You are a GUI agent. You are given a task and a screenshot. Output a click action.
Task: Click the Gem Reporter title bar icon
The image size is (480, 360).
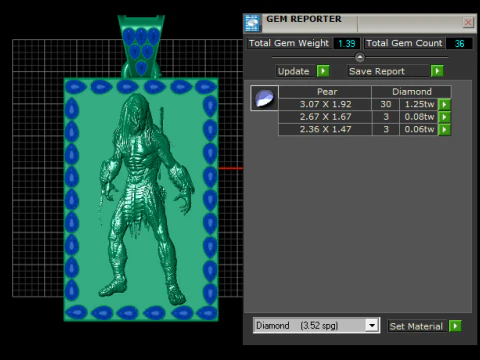[252, 23]
